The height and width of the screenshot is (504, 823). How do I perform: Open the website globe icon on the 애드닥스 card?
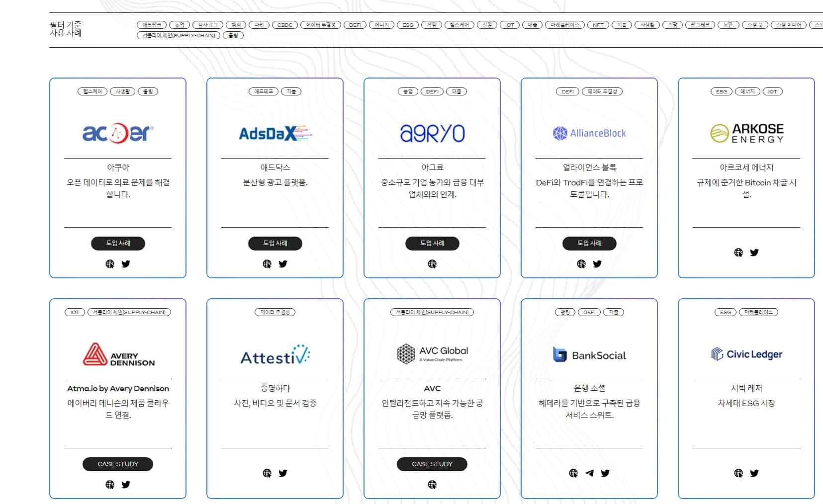click(x=267, y=264)
